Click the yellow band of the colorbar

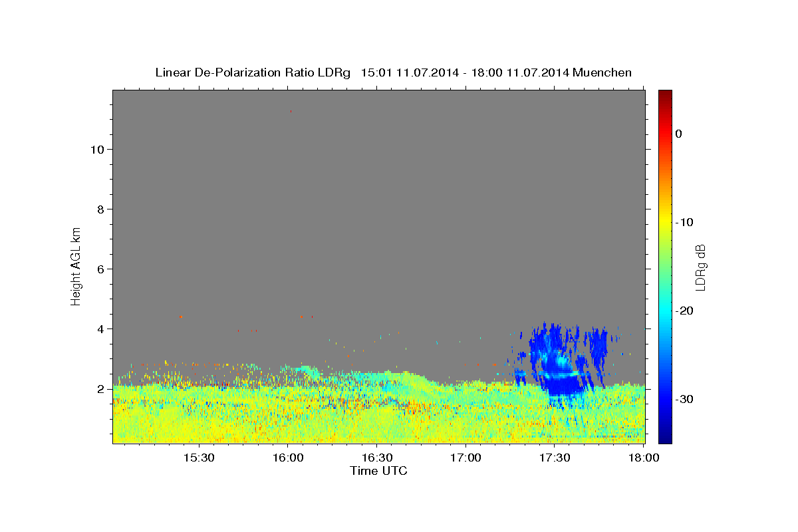pos(665,222)
